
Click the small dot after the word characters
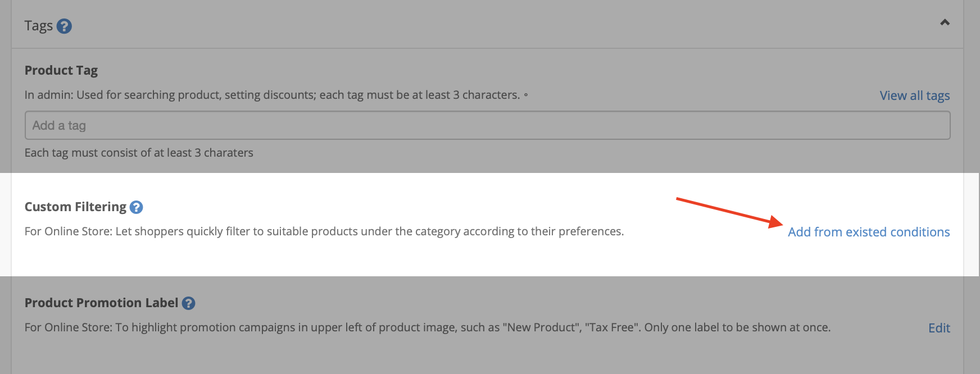526,95
